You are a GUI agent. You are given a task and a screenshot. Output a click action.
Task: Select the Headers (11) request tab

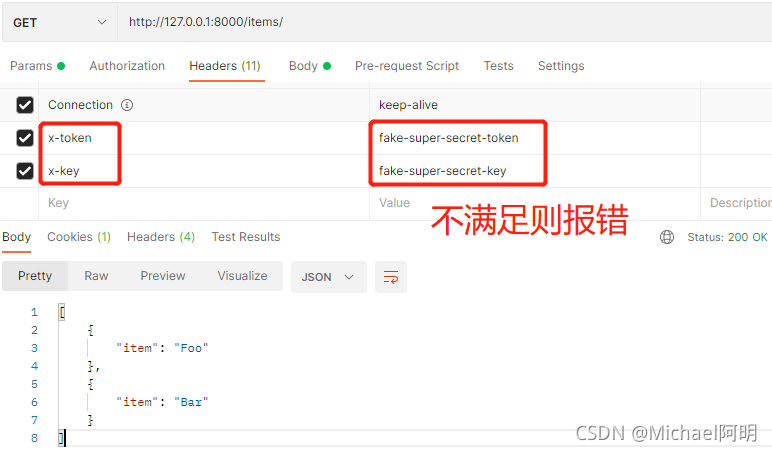225,66
